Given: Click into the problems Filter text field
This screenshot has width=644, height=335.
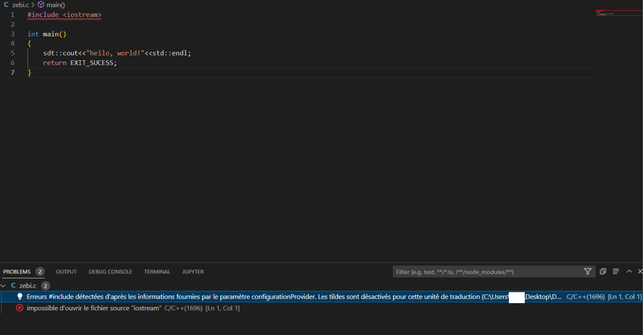Looking at the screenshot, I should 486,272.
